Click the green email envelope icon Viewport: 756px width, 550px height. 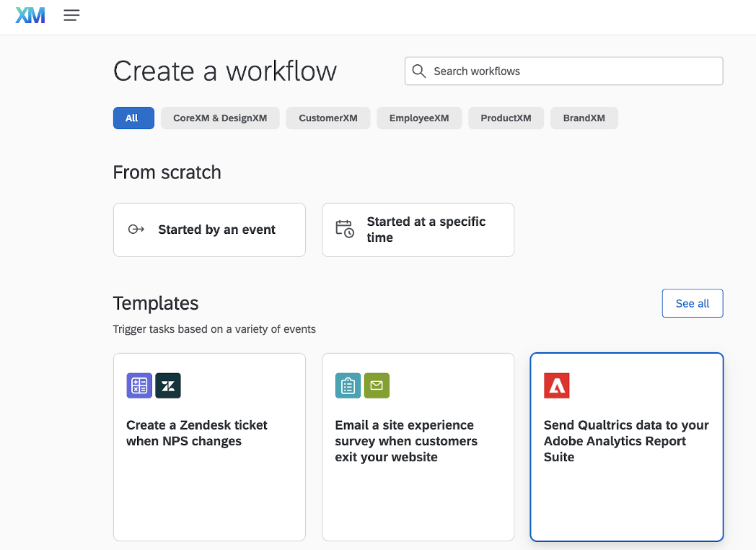377,385
